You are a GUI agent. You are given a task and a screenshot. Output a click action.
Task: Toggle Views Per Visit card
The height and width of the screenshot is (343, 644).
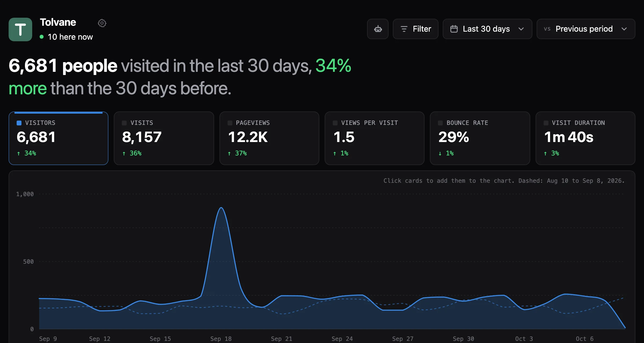point(375,138)
